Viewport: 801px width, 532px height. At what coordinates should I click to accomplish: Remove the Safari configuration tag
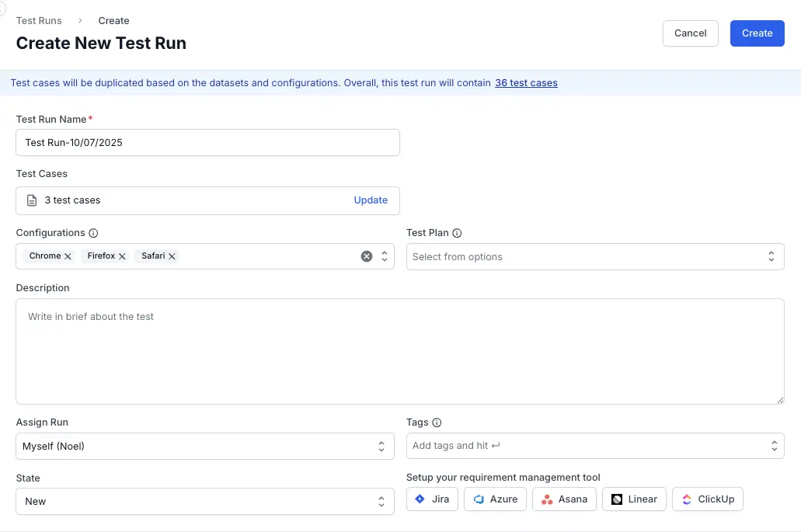172,256
